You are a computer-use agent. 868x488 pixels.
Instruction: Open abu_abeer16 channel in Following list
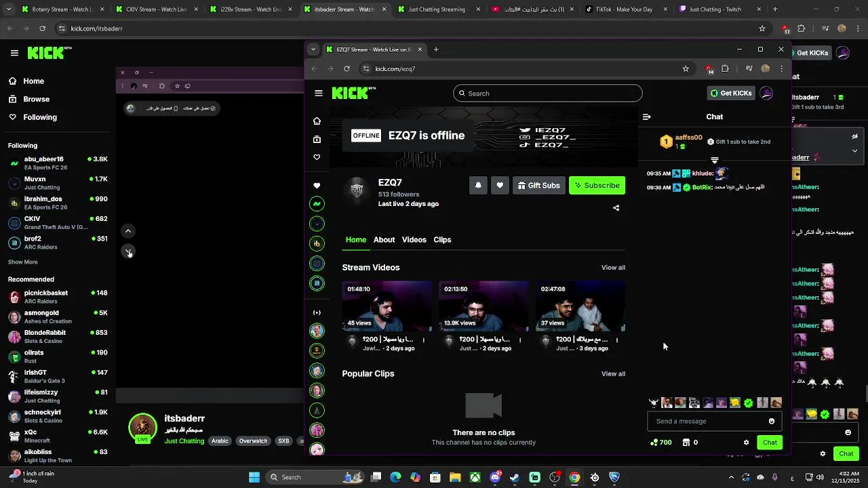click(58, 163)
